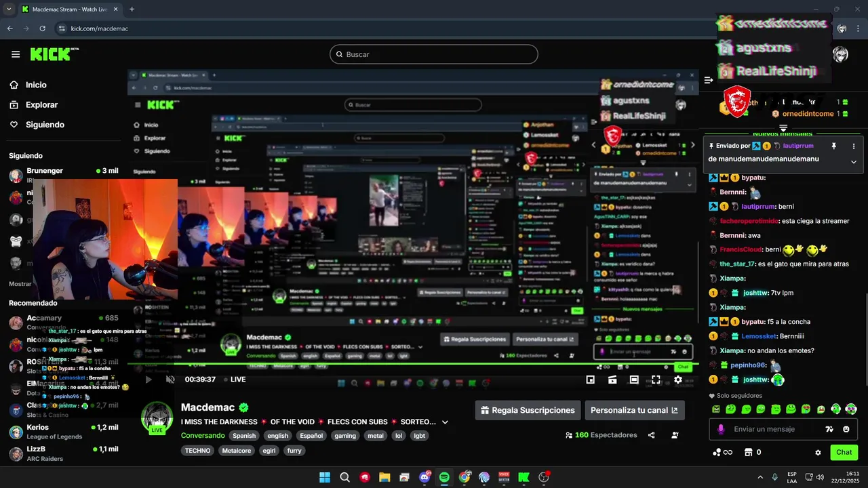Expand the pinned message chevron
The image size is (868, 488).
854,161
